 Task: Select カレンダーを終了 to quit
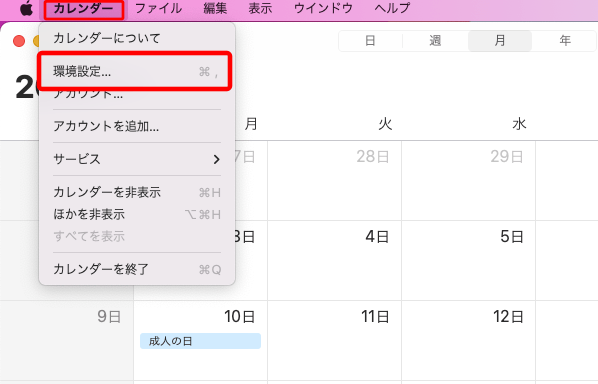pos(137,269)
